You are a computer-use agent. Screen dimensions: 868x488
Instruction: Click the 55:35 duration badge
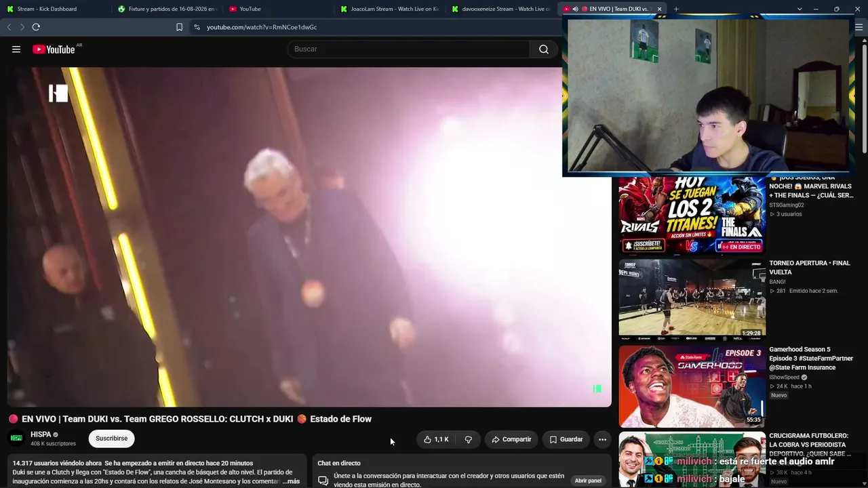click(753, 420)
